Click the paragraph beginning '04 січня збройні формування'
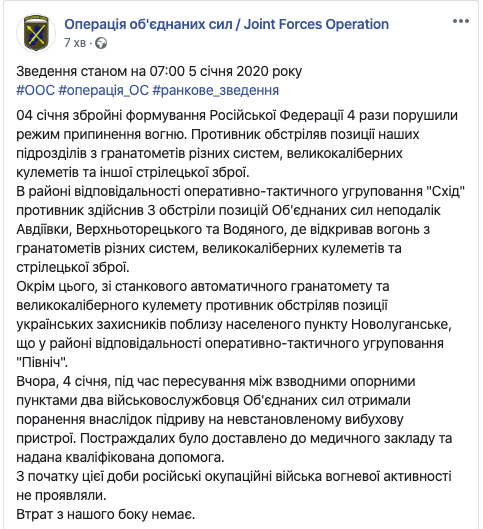 [237, 144]
